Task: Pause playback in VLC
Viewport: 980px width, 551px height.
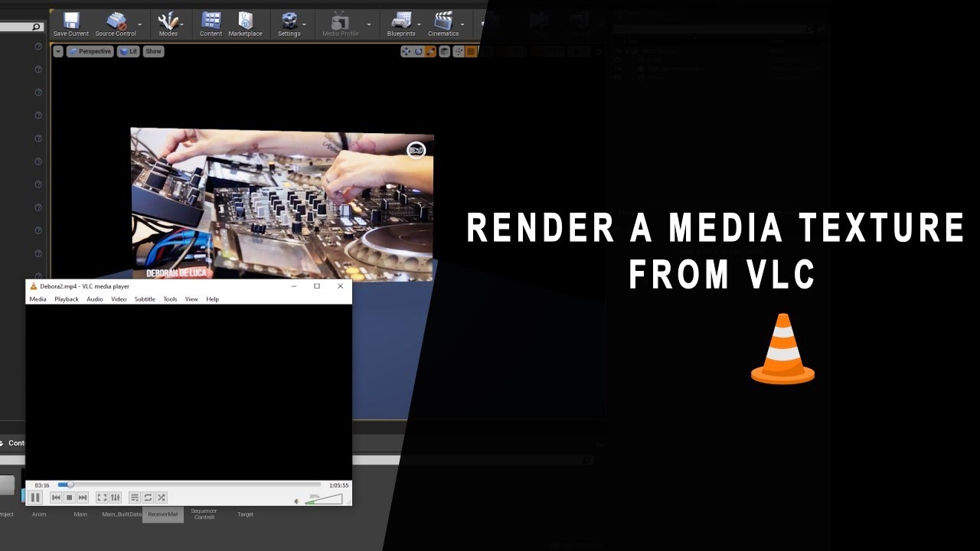Action: click(x=35, y=497)
